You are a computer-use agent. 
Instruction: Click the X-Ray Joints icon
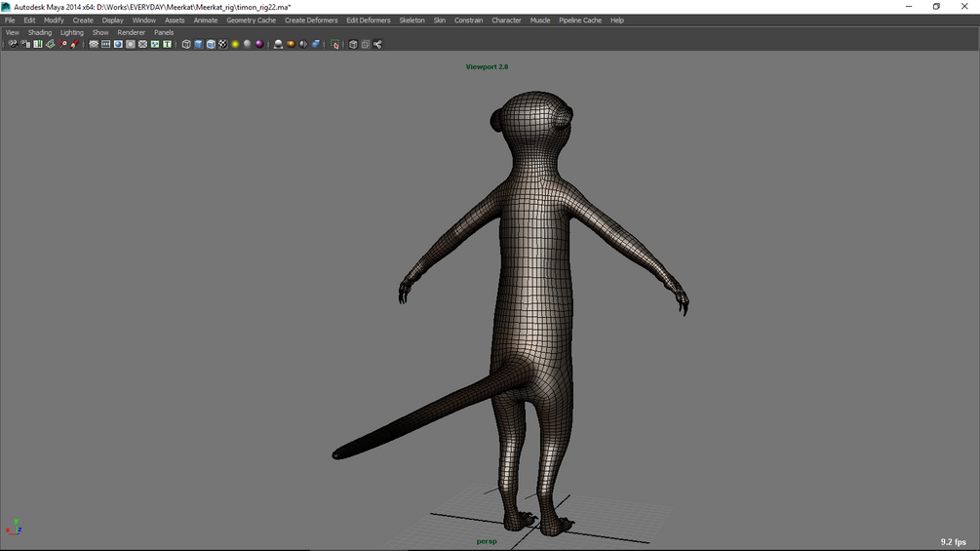pyautogui.click(x=377, y=44)
